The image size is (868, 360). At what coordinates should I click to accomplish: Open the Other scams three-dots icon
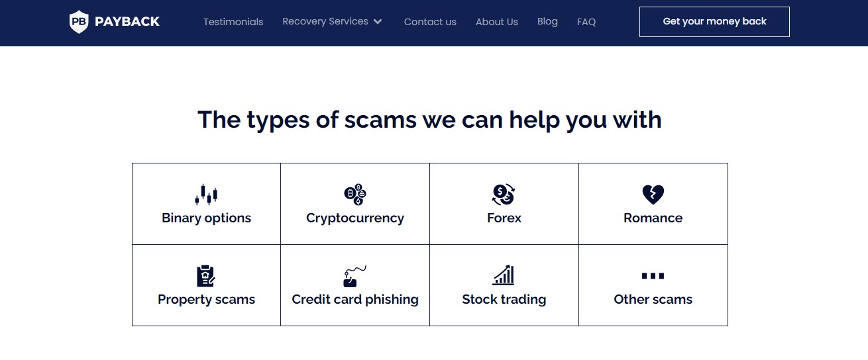653,276
